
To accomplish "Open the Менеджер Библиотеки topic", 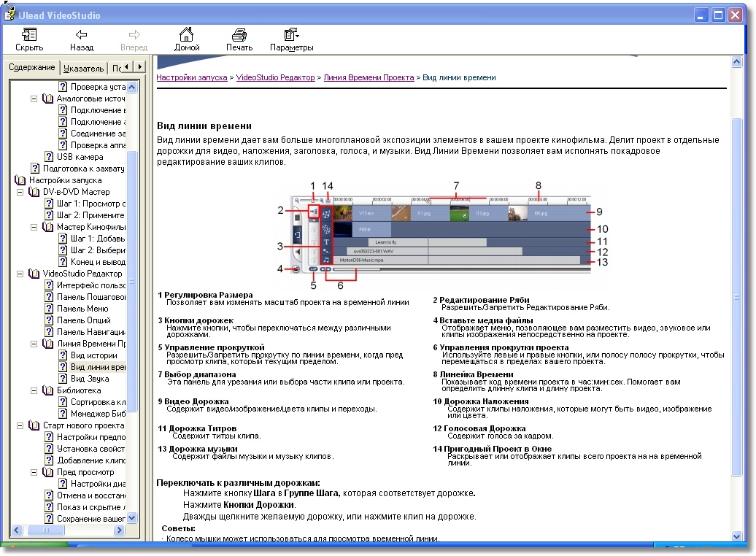I will point(98,414).
